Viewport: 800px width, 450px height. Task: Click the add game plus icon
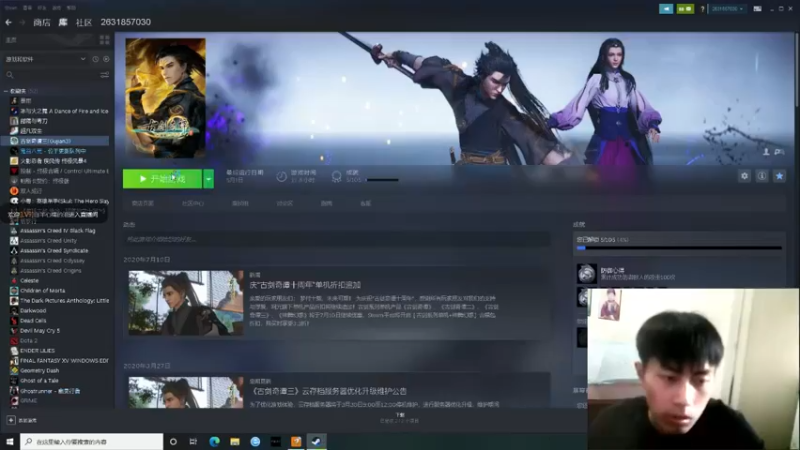tap(11, 420)
